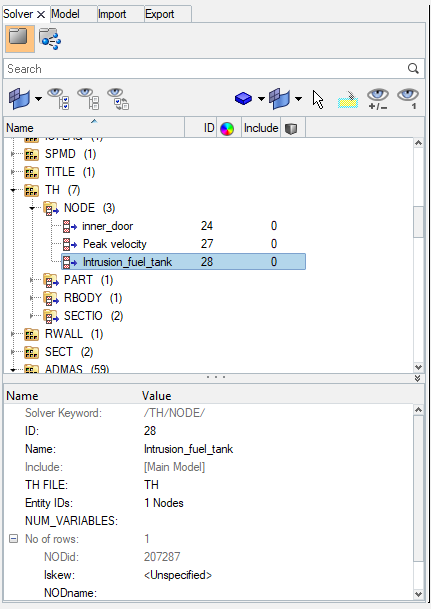Screen dimensions: 431x609
Task: Collapse the No of rows section
Action: [14, 539]
